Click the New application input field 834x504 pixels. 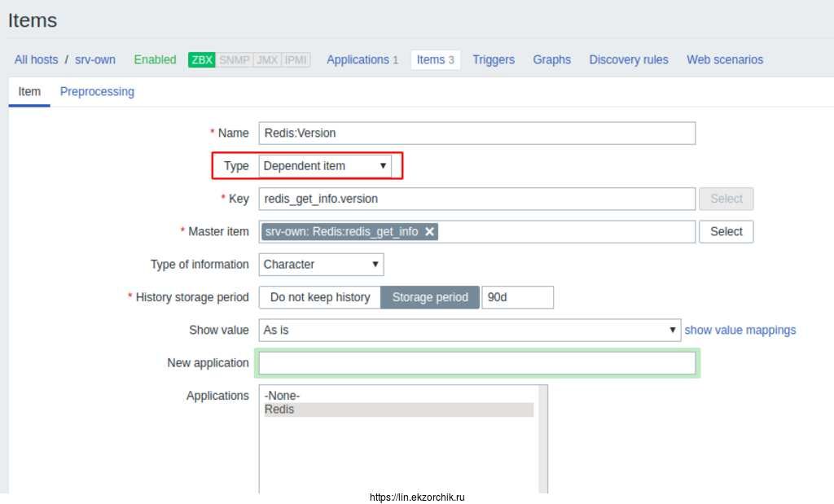tap(477, 363)
